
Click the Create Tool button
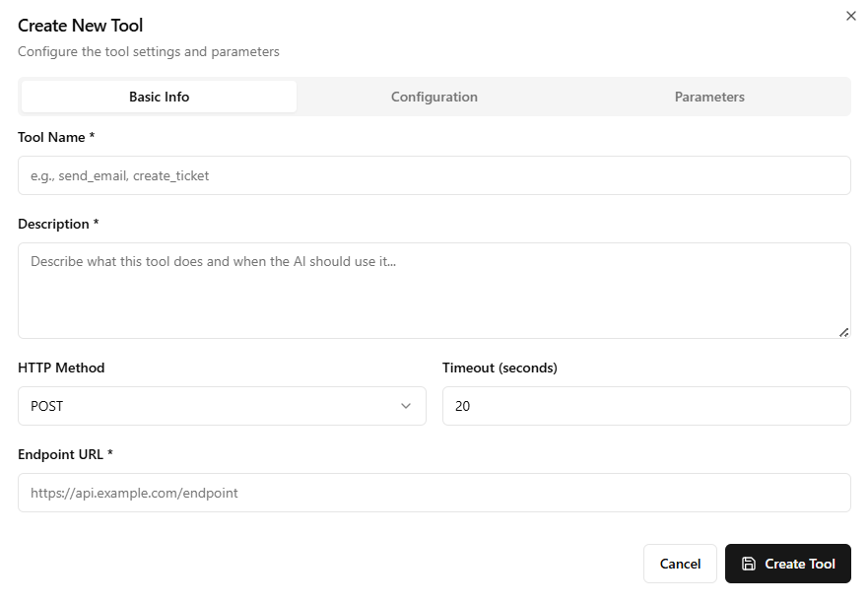[x=788, y=564]
